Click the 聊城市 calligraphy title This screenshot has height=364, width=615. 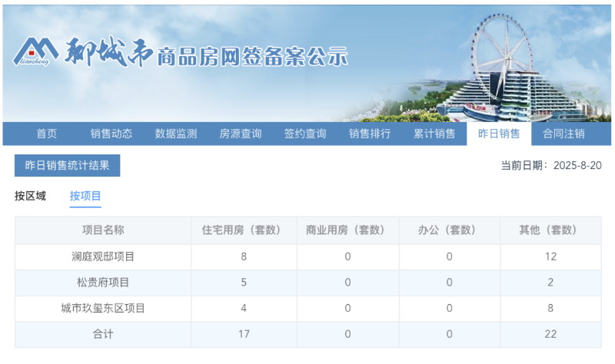[x=108, y=52]
